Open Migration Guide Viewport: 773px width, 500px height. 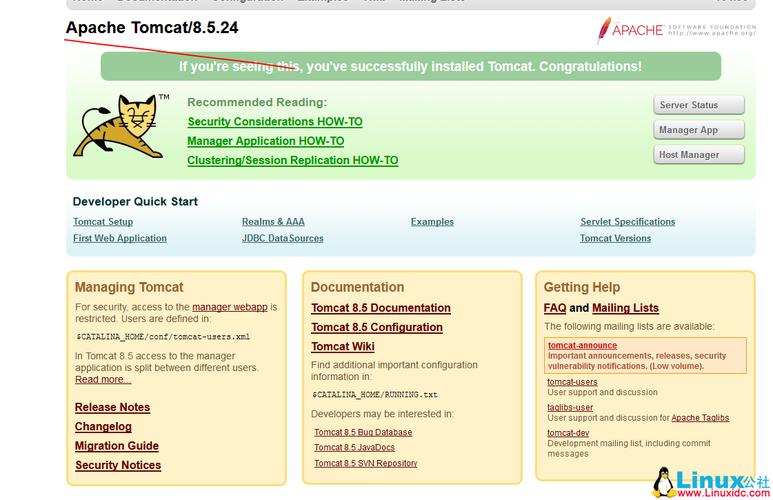pyautogui.click(x=117, y=446)
